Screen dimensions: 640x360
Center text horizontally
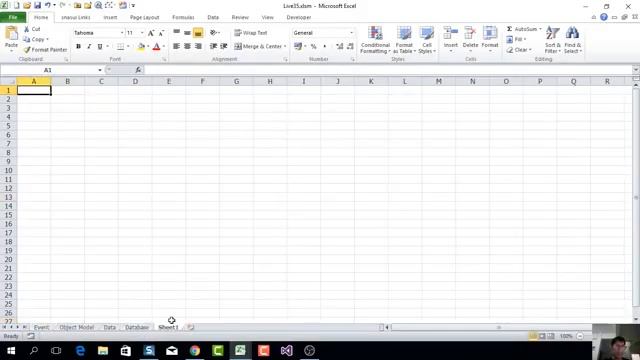(187, 47)
